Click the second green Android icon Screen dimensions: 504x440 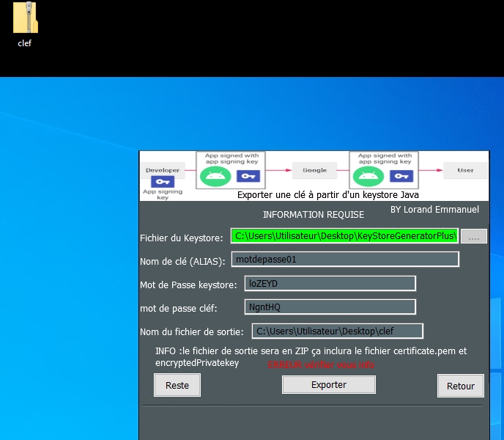(x=367, y=176)
